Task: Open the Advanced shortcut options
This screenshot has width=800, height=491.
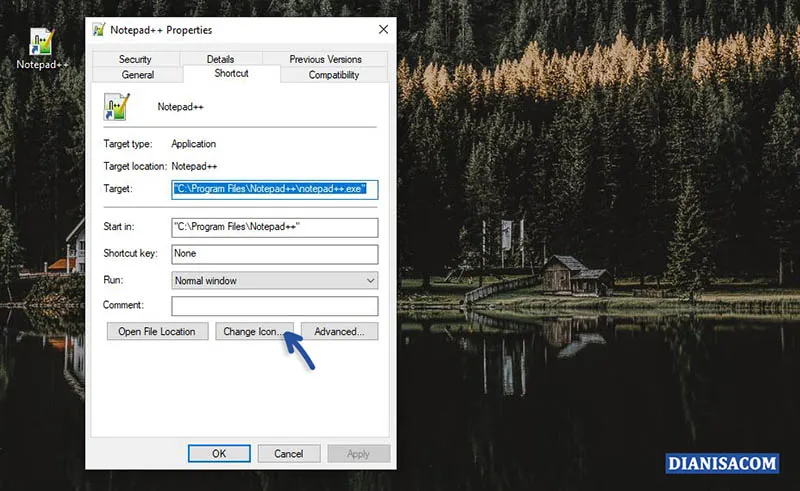Action: (x=339, y=331)
